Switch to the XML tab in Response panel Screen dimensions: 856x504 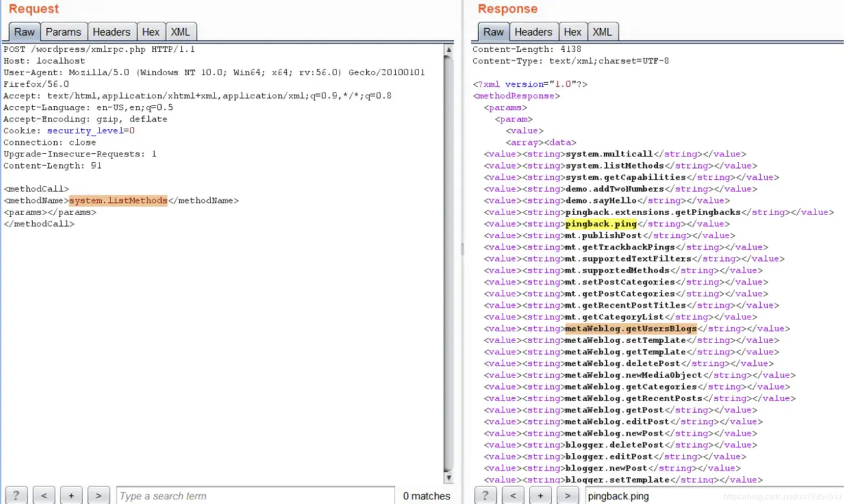point(603,32)
